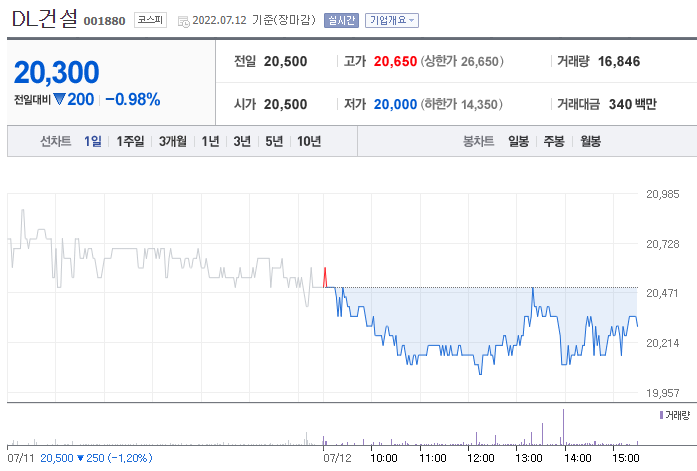697x471 pixels.
Task: Click the 10:00 time axis label
Action: click(x=384, y=458)
